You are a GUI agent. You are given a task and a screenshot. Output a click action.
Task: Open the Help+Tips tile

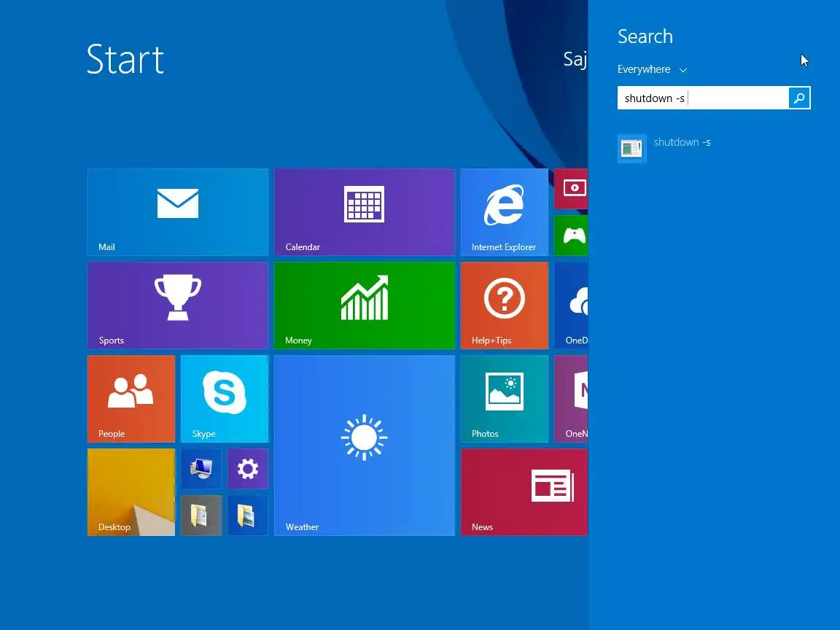[504, 306]
